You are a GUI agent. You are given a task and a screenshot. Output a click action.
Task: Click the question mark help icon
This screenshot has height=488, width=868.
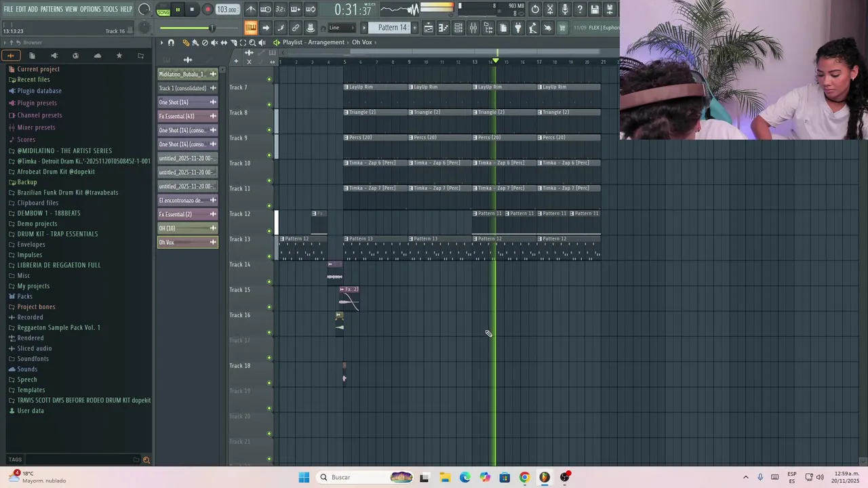[x=580, y=9]
